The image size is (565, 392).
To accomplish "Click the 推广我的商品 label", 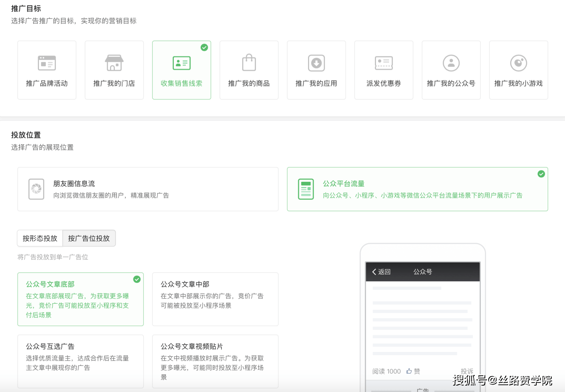I will [249, 84].
